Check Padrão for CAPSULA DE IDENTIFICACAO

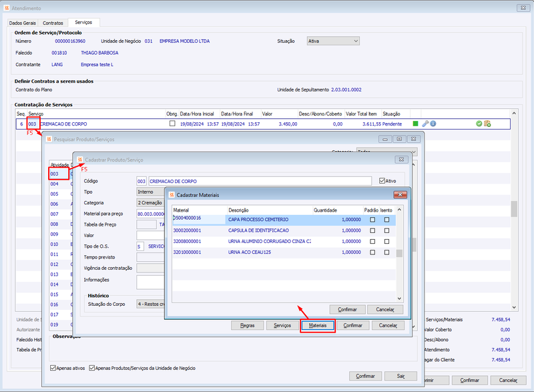coord(372,230)
